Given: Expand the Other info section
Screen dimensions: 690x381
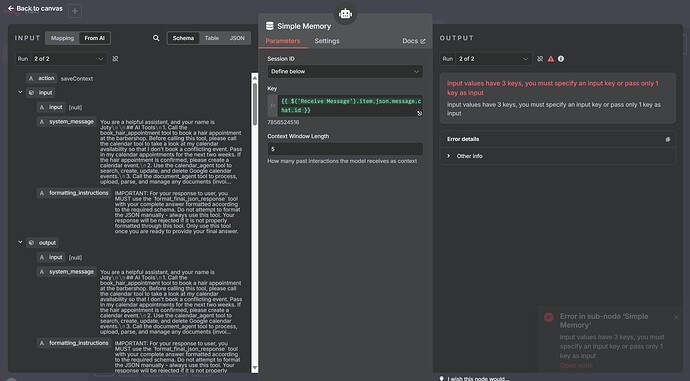Looking at the screenshot, I should 469,156.
